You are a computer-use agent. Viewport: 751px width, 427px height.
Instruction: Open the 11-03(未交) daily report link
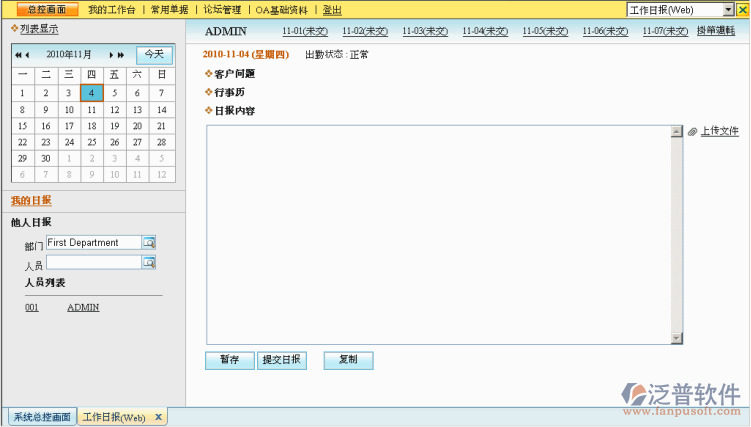(x=425, y=31)
